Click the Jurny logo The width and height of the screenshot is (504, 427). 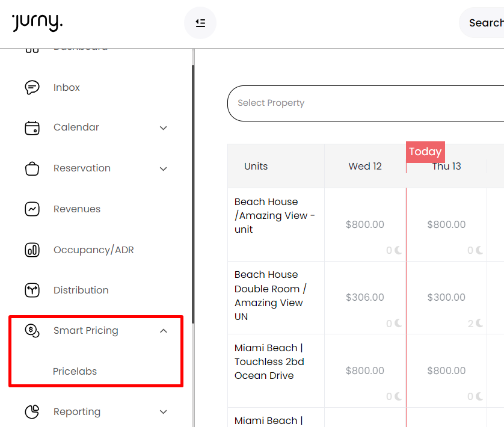tap(37, 23)
